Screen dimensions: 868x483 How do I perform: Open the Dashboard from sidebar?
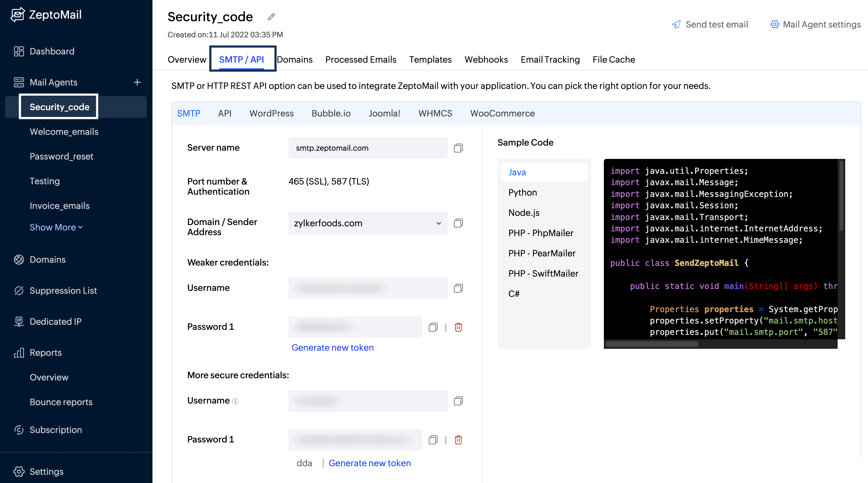coord(52,51)
